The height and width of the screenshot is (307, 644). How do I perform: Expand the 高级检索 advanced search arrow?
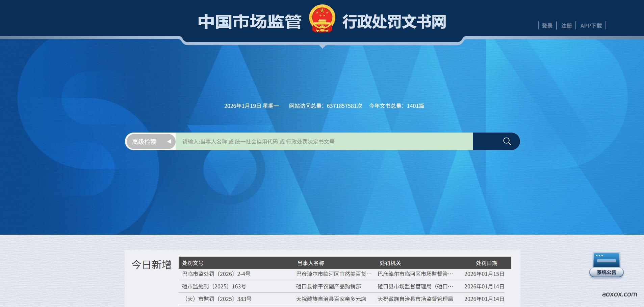tap(169, 142)
